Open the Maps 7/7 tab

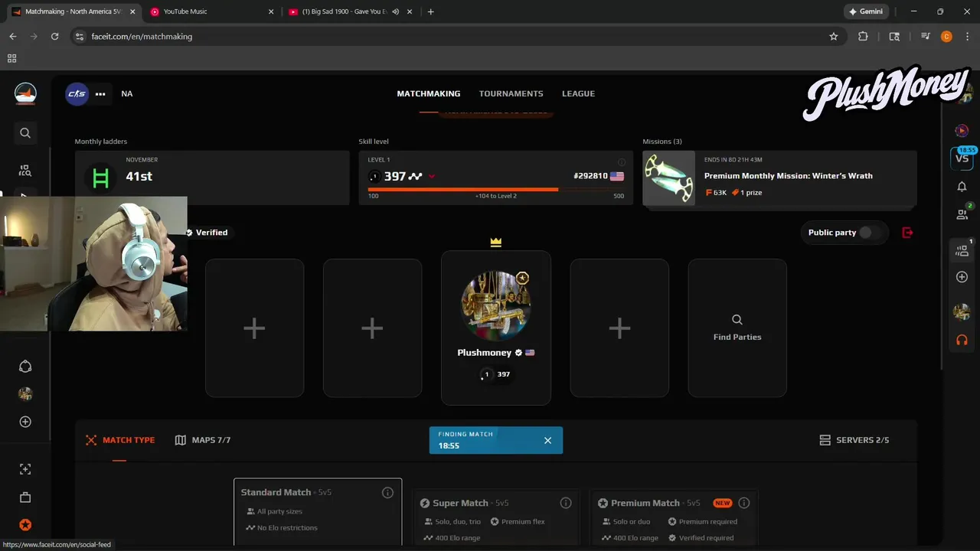click(203, 440)
